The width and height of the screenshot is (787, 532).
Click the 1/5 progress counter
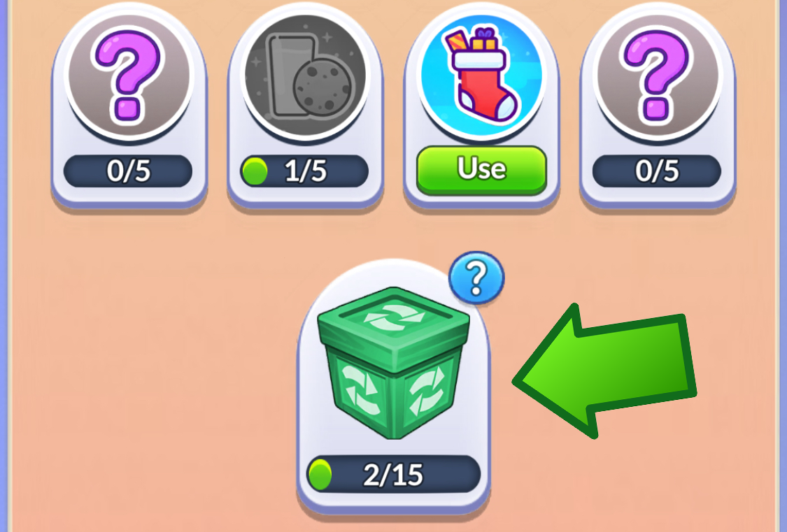point(304,171)
